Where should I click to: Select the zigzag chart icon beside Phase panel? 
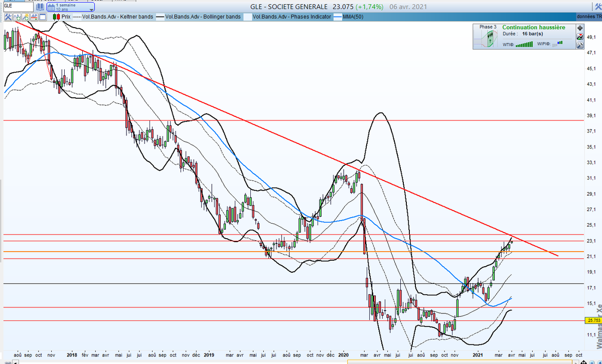pyautogui.click(x=580, y=36)
